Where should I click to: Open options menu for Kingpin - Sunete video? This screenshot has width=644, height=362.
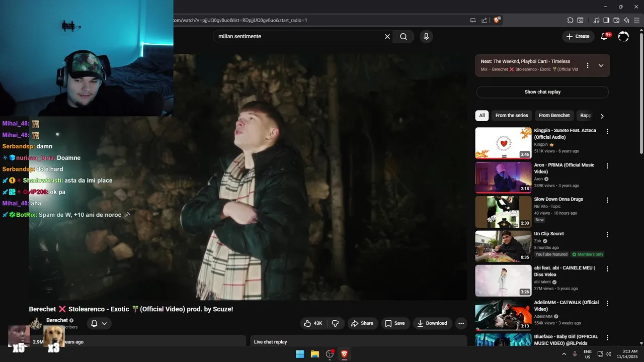click(607, 131)
